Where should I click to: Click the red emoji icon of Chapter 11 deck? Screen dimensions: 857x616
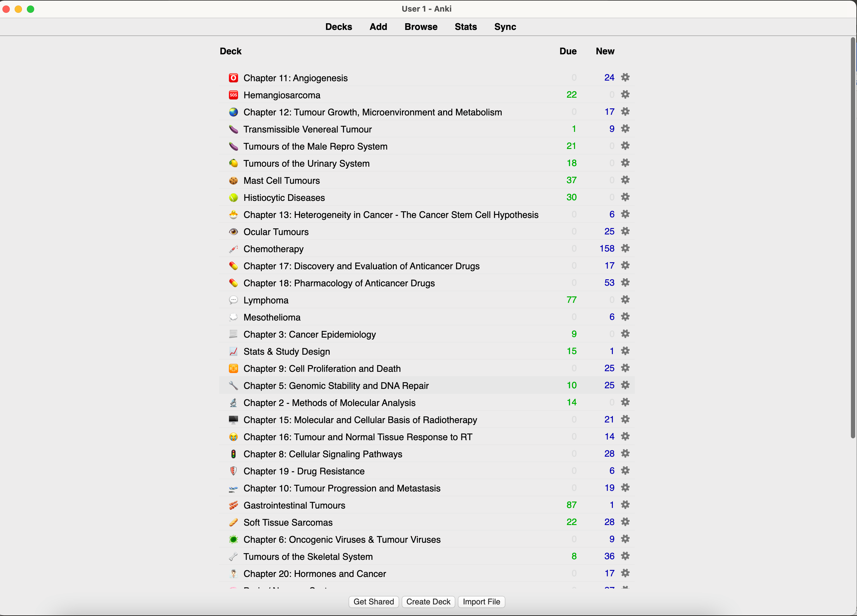click(233, 78)
